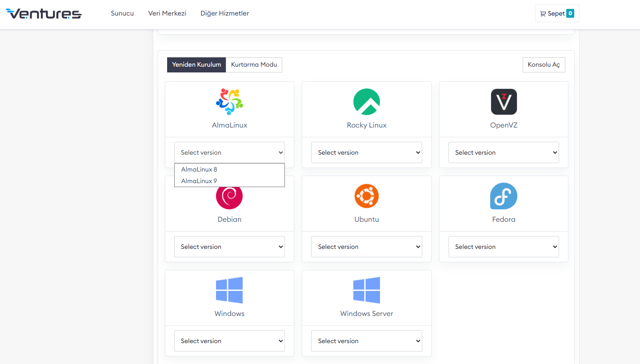The height and width of the screenshot is (364, 640).
Task: Open the Diğer Hizmetler menu
Action: coord(224,13)
